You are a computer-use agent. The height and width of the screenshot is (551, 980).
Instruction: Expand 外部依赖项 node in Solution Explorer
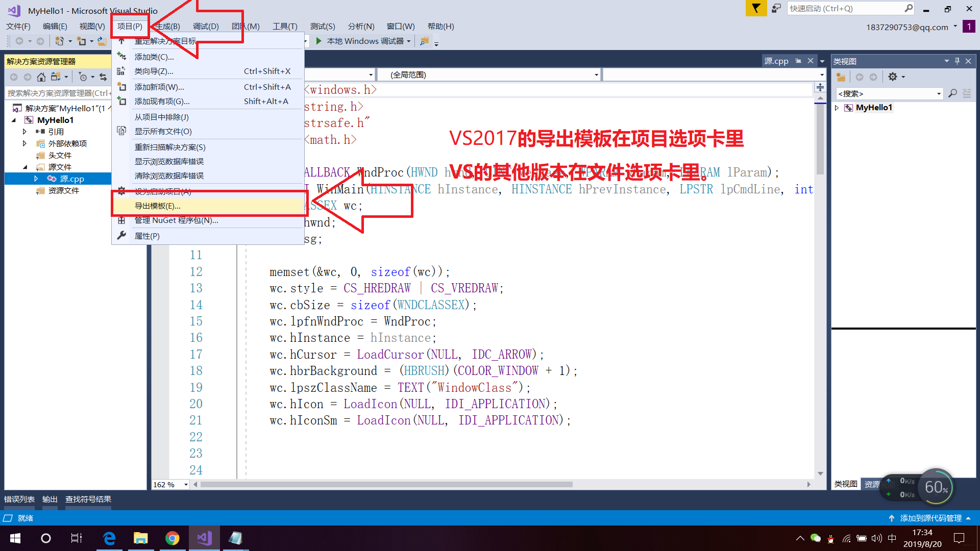point(24,143)
